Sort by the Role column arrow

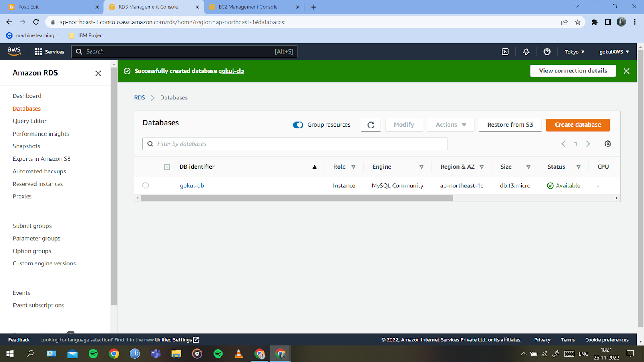point(353,167)
